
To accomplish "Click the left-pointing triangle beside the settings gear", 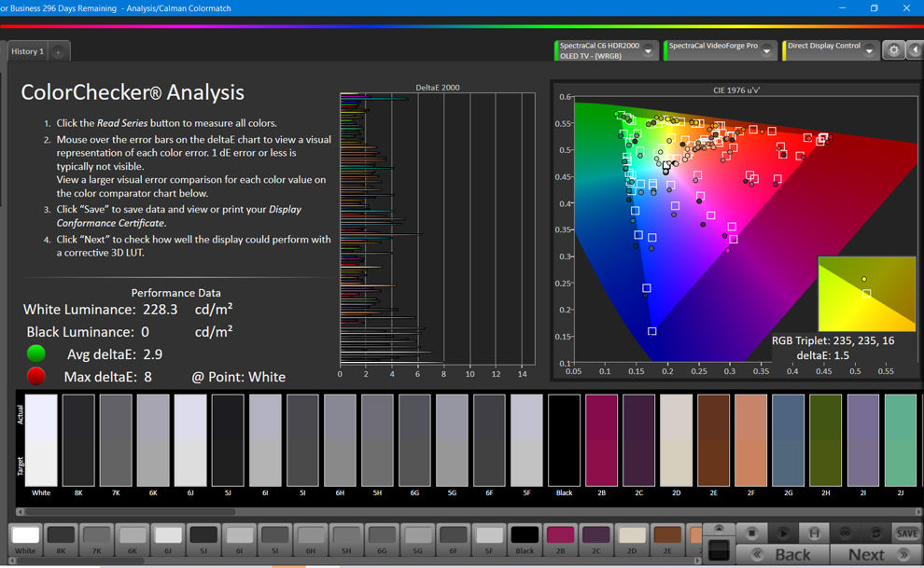I will click(x=916, y=50).
